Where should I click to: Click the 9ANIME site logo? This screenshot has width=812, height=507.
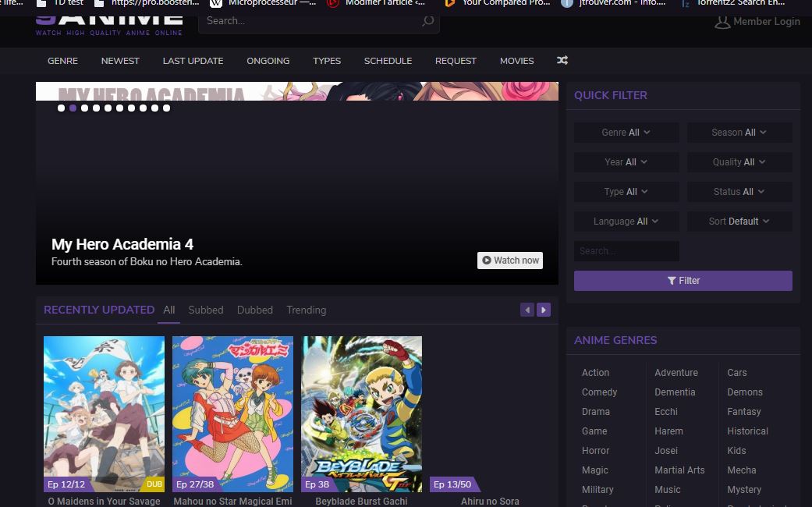(x=108, y=26)
